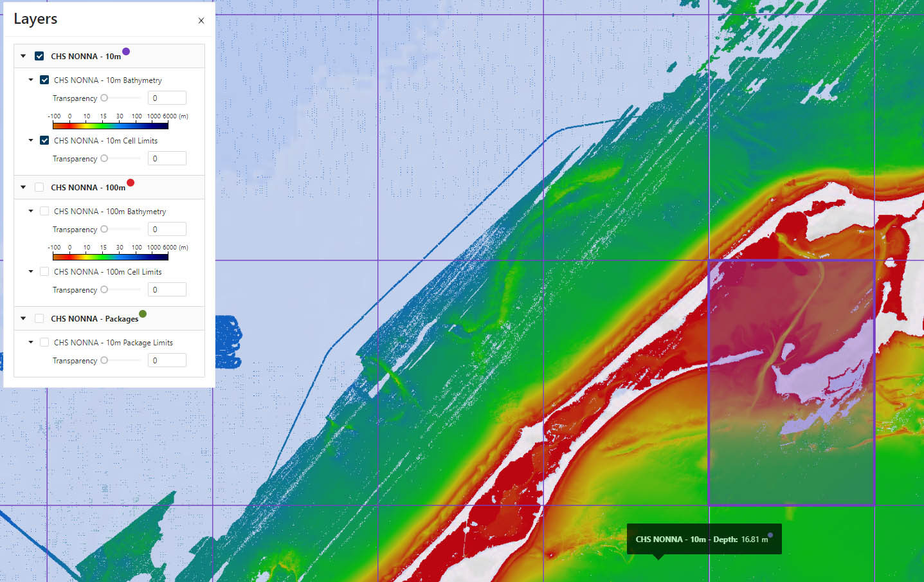
Task: Focus the 10m Cell Limits transparency value field
Action: click(x=167, y=158)
